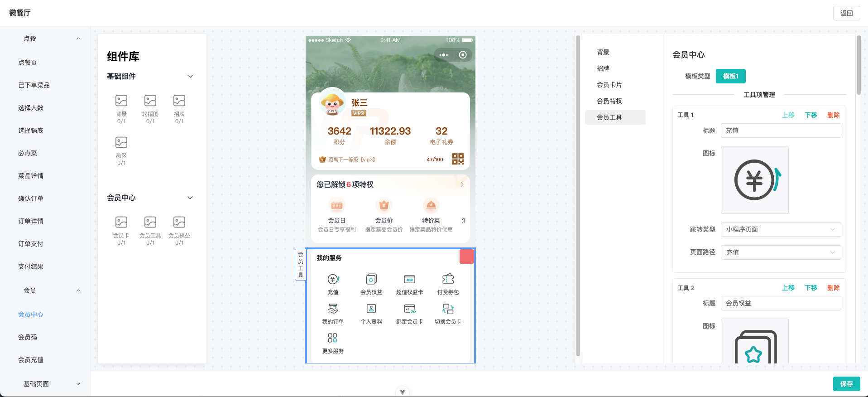Viewport: 868px width, 397px height.
Task: Click the mini-program close circle icon
Action: [463, 55]
